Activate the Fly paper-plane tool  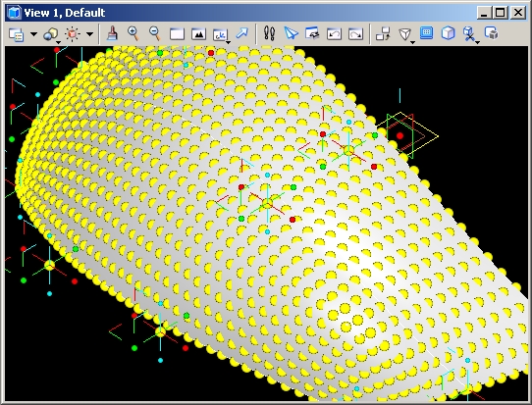point(291,33)
